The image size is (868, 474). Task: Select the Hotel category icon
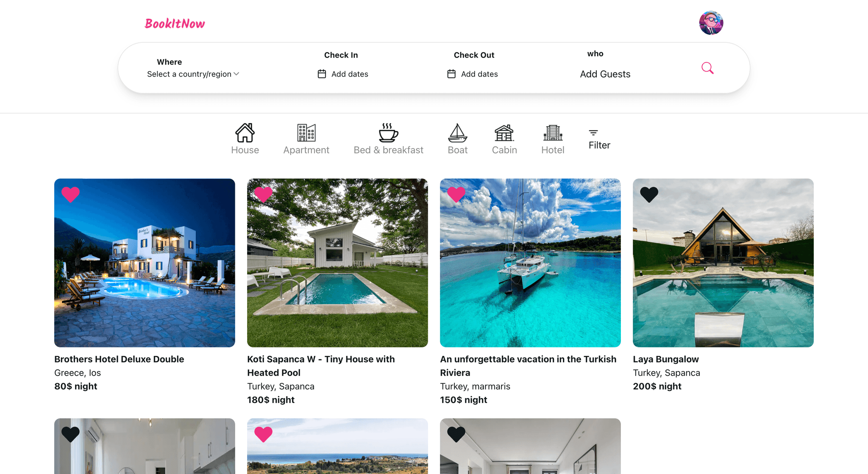pos(553,133)
